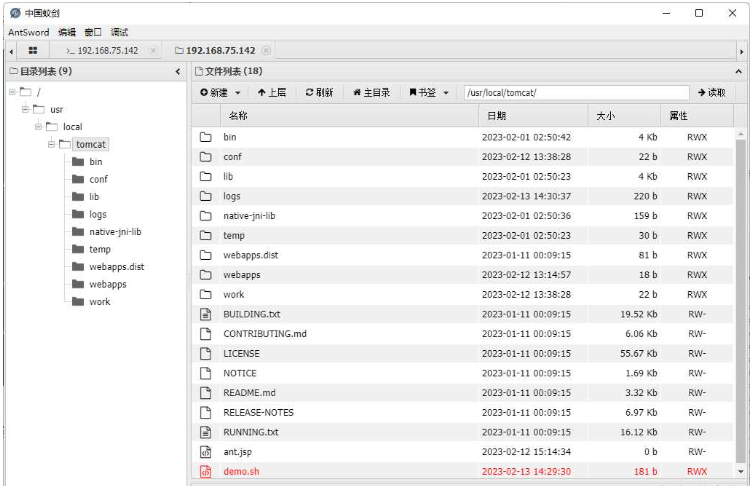
Task: Click the 书签 bookmark button
Action: pyautogui.click(x=422, y=92)
